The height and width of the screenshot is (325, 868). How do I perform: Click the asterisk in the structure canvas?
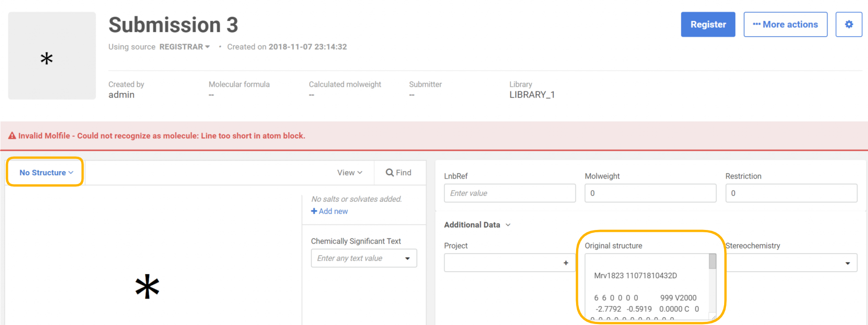(x=147, y=286)
